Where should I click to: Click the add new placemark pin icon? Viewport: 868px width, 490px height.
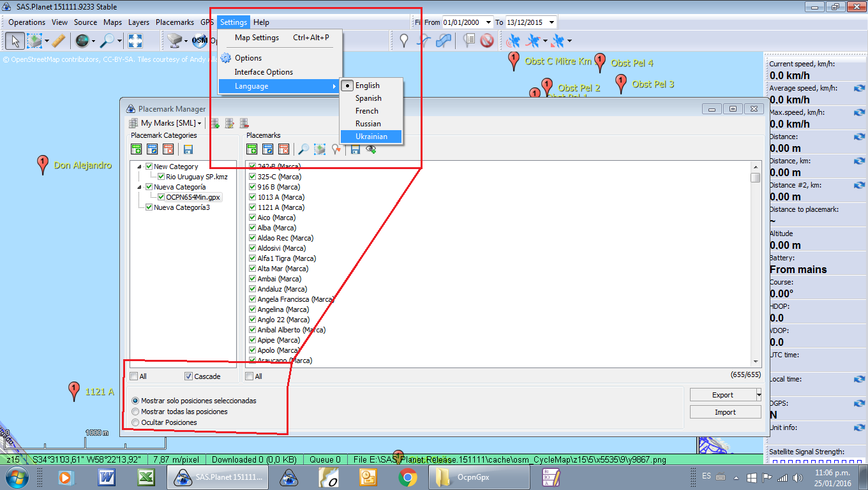point(403,41)
